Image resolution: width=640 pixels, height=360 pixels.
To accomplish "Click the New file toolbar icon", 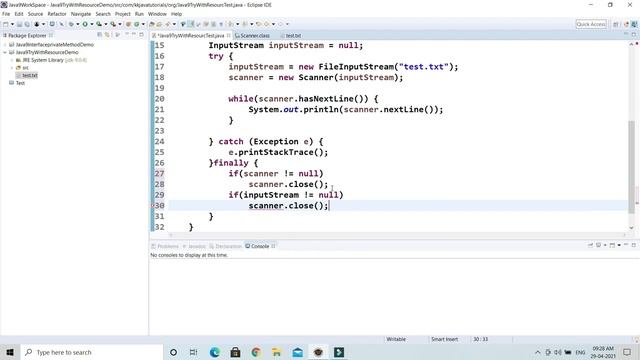I will pos(6,24).
